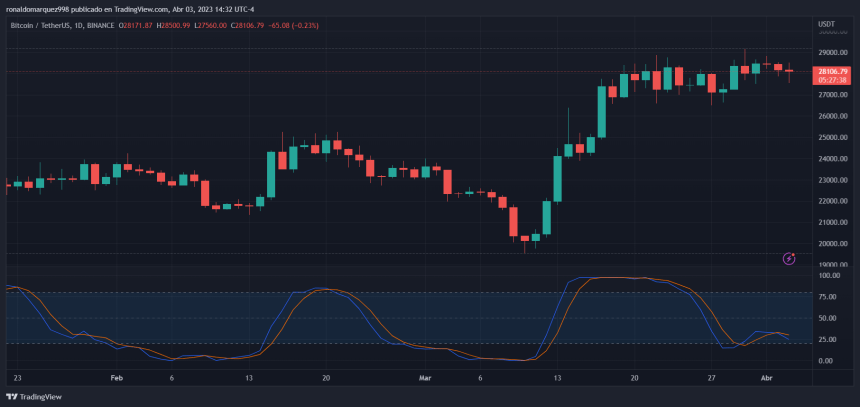
Task: Click the 29000.00 price axis label
Action: [x=832, y=52]
